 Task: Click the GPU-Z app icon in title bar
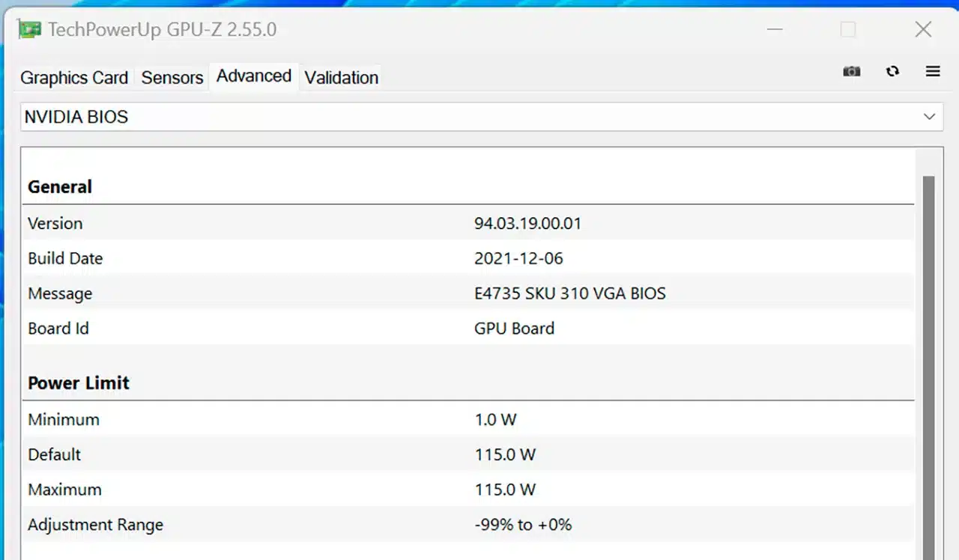point(30,30)
